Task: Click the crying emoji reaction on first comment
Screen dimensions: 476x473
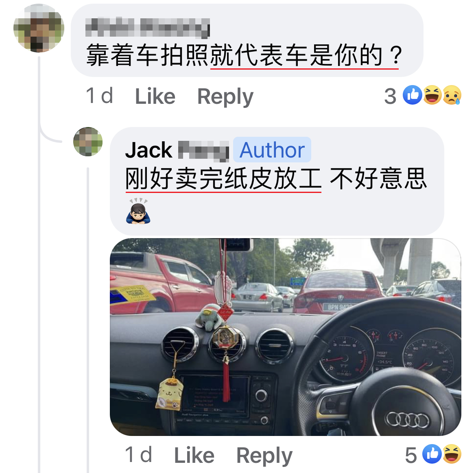Action: [452, 95]
